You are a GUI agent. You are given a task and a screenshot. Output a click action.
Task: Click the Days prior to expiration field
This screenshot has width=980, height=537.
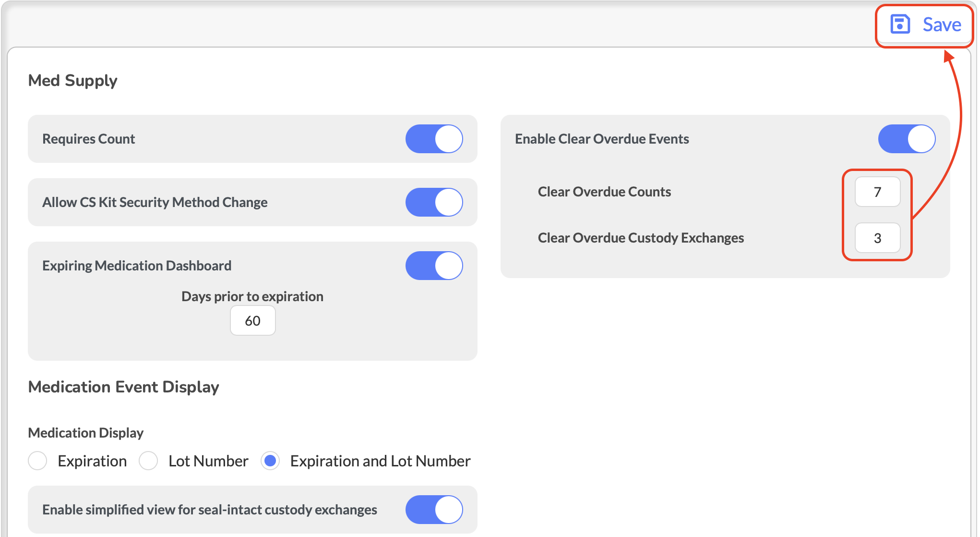click(252, 320)
